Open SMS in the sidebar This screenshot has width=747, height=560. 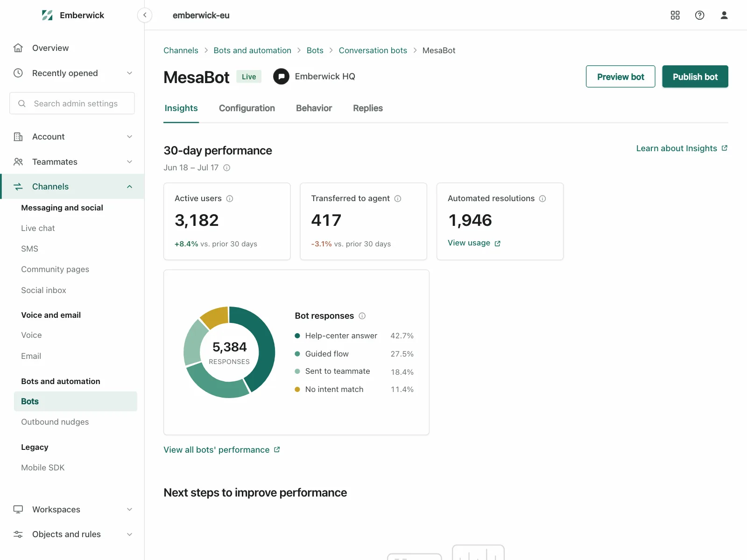30,249
